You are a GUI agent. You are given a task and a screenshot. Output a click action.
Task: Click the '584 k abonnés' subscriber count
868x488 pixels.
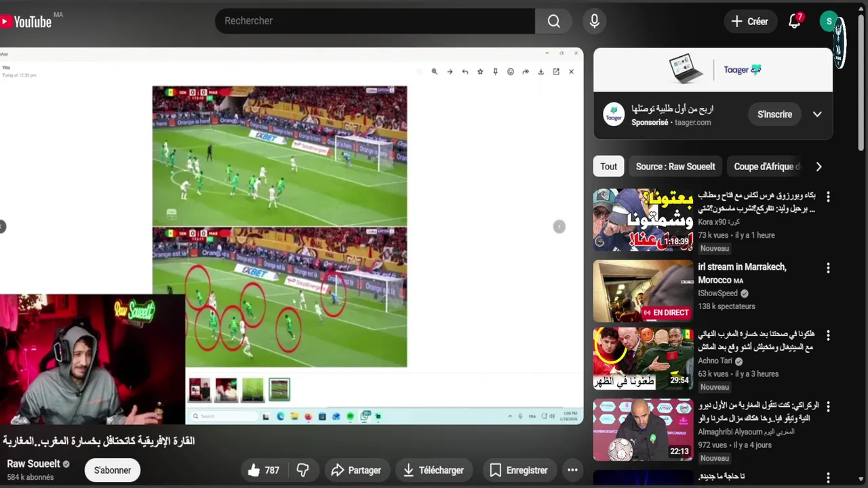tap(30, 477)
